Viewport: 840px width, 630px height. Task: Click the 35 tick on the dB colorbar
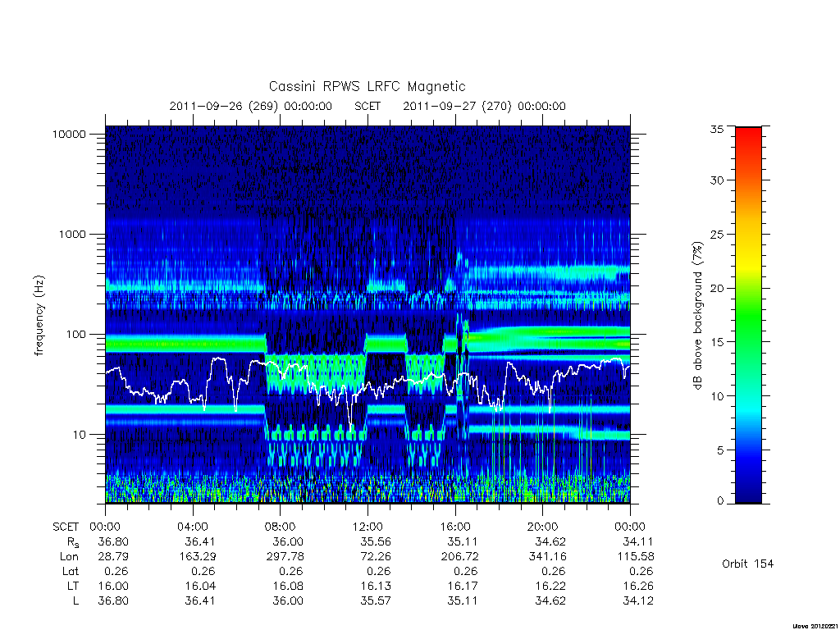coord(717,129)
